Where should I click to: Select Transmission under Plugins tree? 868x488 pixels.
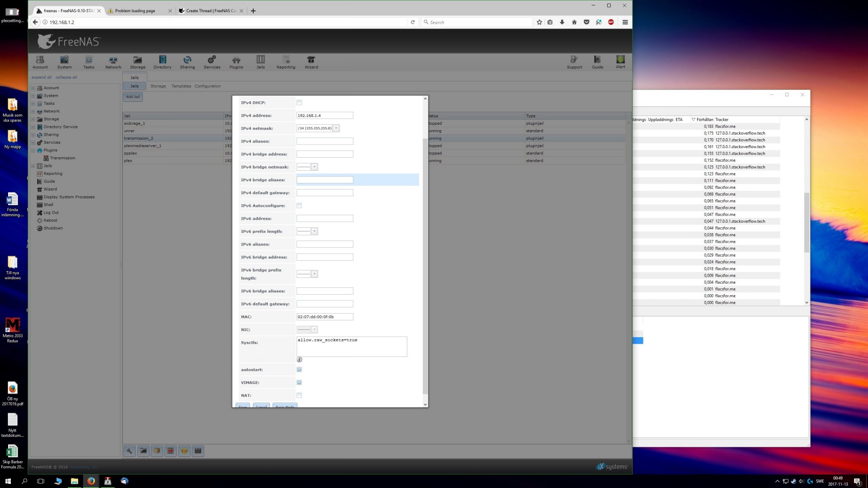[62, 158]
